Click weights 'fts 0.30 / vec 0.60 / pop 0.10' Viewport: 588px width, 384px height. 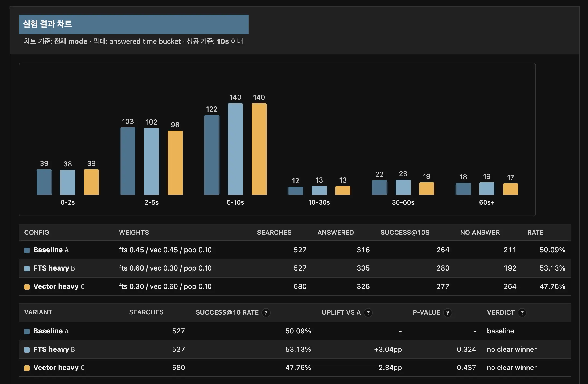pyautogui.click(x=165, y=286)
